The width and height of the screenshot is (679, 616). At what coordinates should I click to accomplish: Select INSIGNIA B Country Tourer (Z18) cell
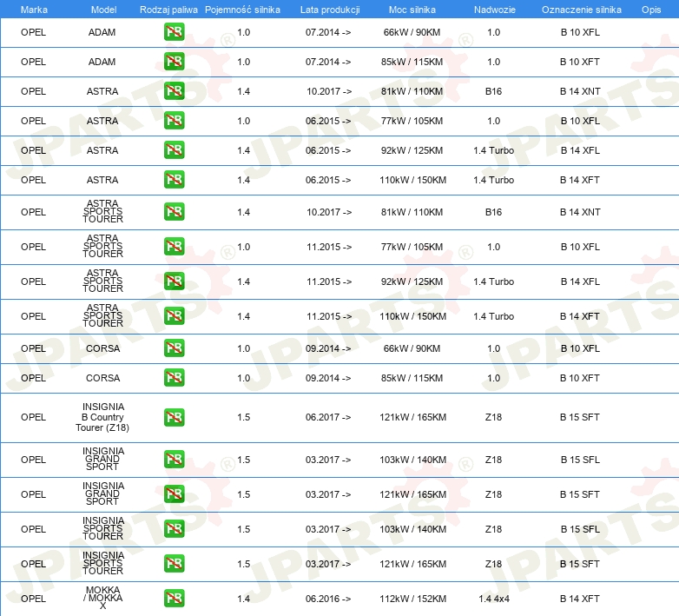click(x=102, y=417)
